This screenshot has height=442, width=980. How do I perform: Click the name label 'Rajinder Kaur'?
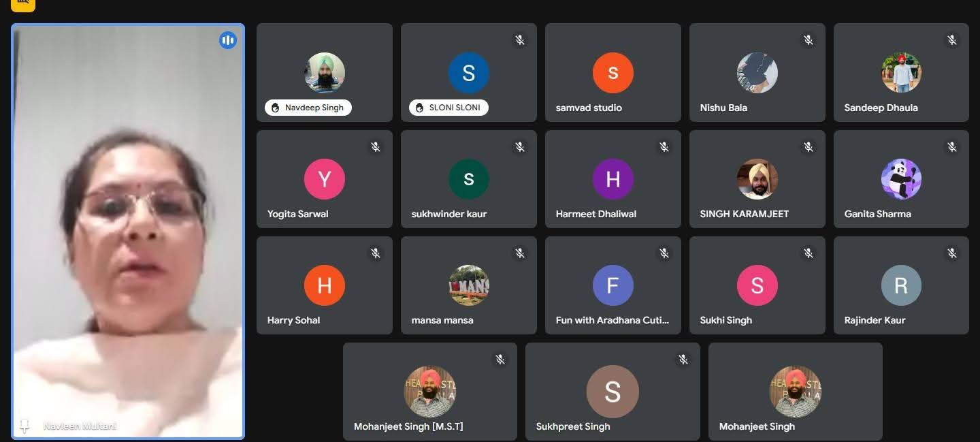coord(875,320)
